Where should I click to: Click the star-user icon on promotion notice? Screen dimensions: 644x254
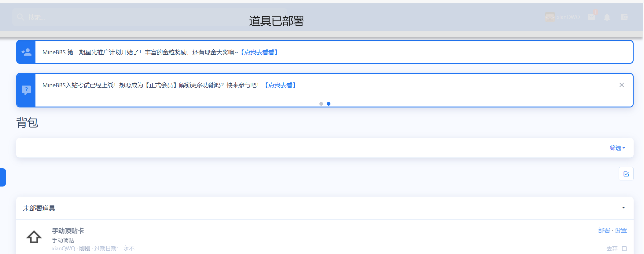26,52
